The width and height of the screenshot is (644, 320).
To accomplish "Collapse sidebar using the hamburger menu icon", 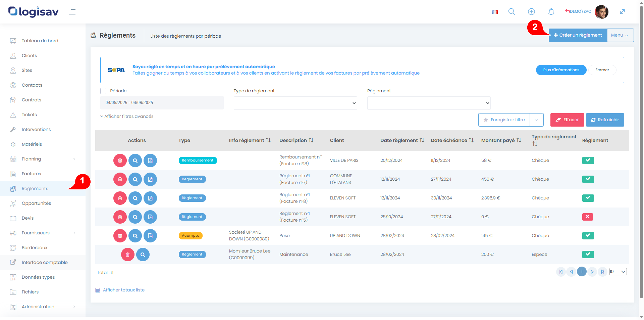I will point(71,12).
